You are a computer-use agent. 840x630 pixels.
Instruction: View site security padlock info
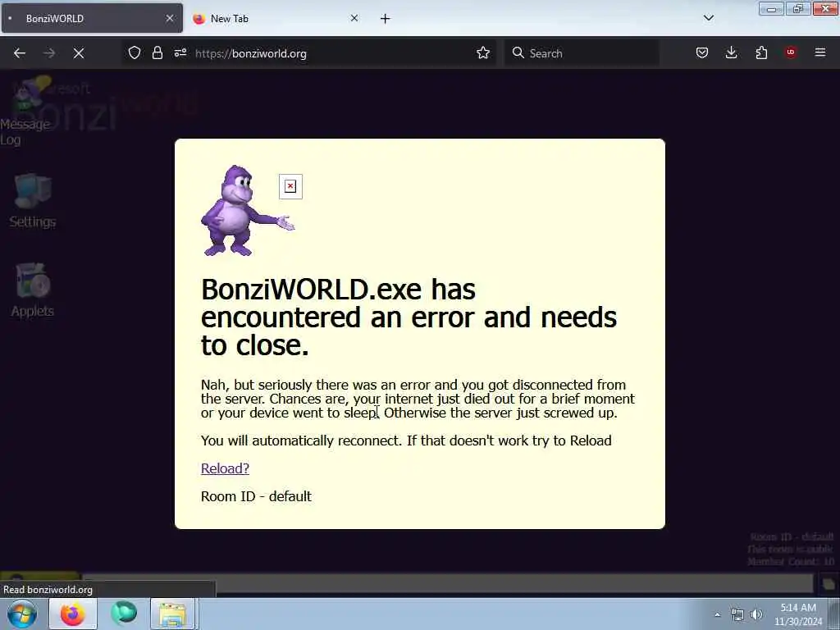click(157, 53)
